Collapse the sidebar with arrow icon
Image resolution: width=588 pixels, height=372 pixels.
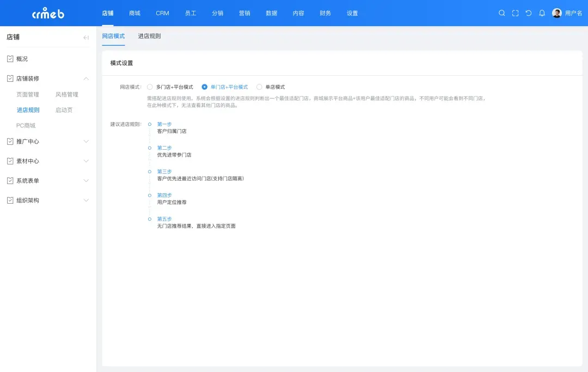(x=86, y=37)
